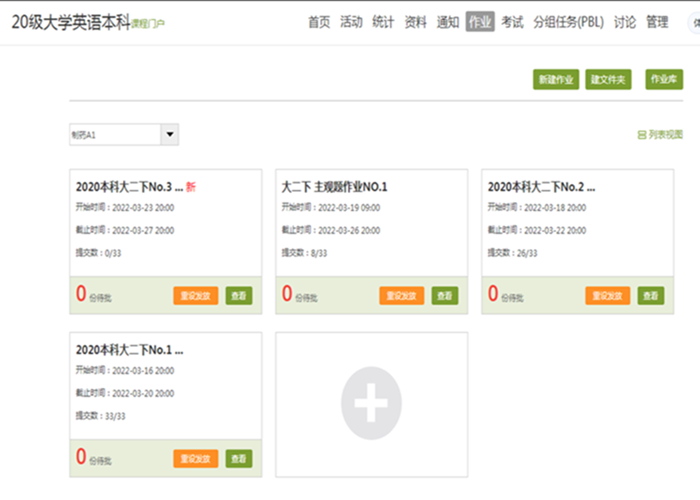Click the 新建作业 button
The width and height of the screenshot is (700, 500).
[x=556, y=80]
